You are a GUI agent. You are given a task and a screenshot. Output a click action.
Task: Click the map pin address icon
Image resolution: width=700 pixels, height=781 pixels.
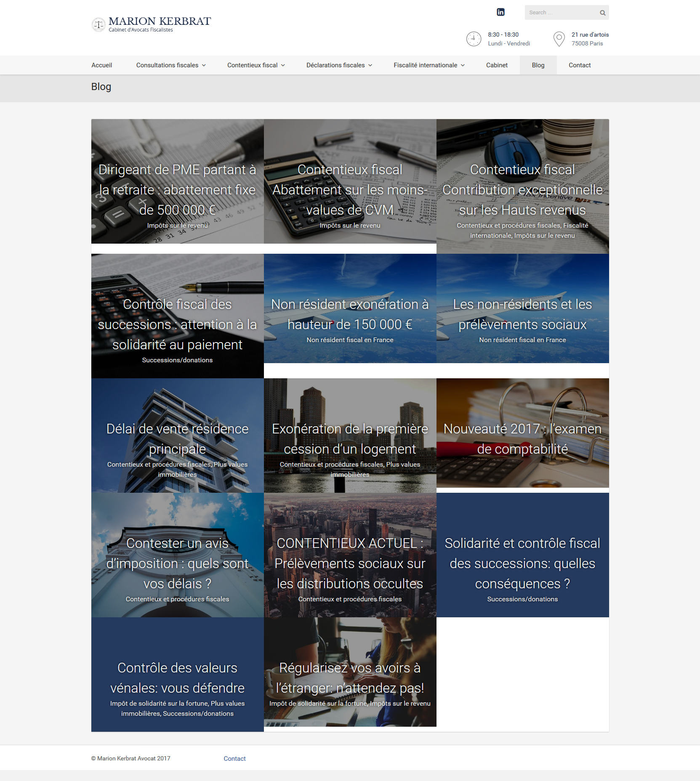click(559, 39)
